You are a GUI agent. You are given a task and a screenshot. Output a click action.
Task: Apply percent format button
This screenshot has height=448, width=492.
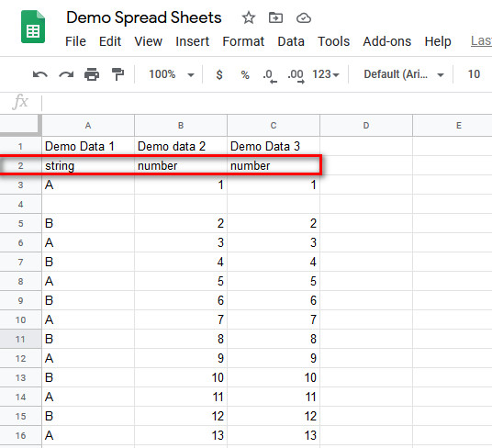(x=245, y=74)
